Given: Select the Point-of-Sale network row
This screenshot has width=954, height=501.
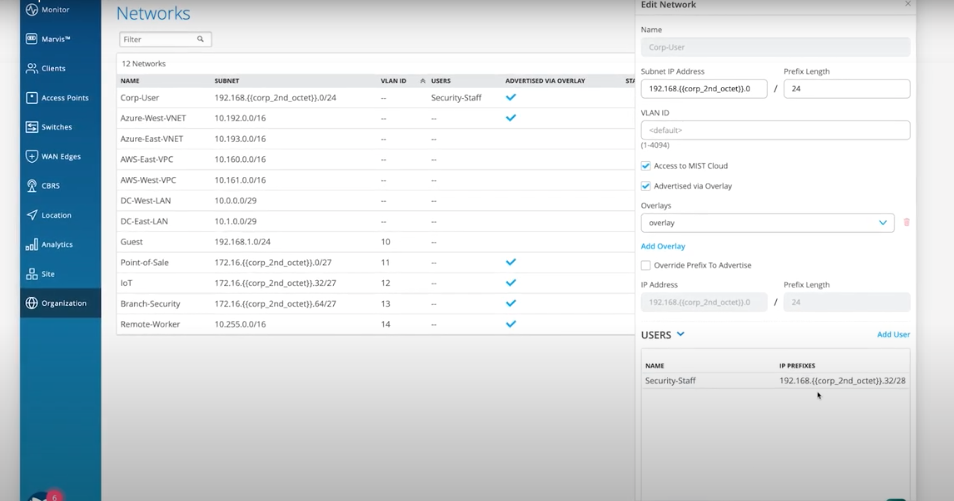Looking at the screenshot, I should pos(375,262).
